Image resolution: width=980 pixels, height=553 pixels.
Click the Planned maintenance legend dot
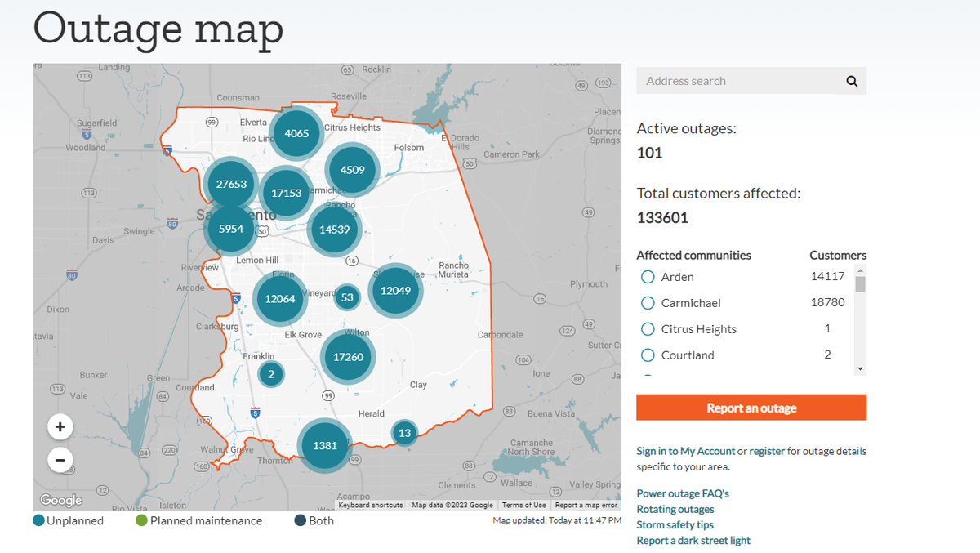tap(141, 520)
